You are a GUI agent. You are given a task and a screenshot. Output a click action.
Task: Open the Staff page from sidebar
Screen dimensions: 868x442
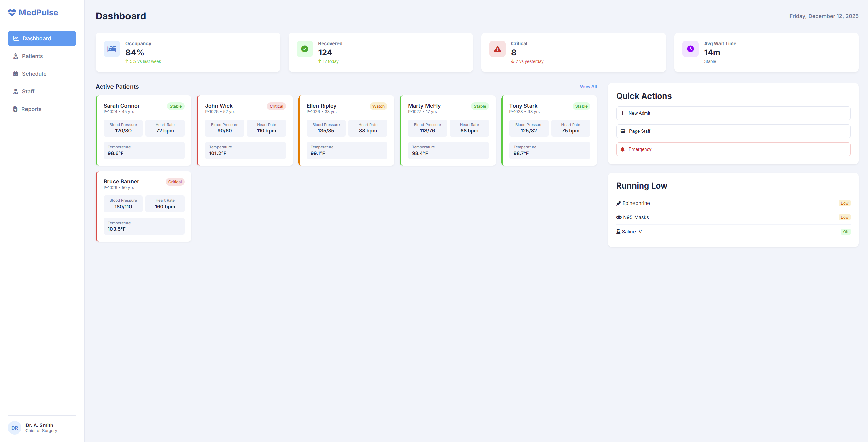(28, 92)
